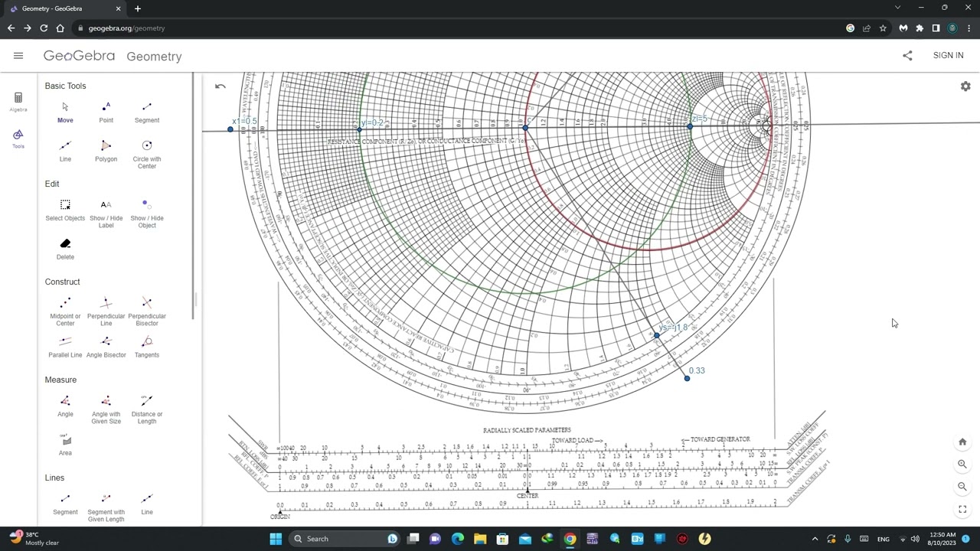Image resolution: width=980 pixels, height=551 pixels.
Task: Choose the Distance or Length tool
Action: [147, 409]
